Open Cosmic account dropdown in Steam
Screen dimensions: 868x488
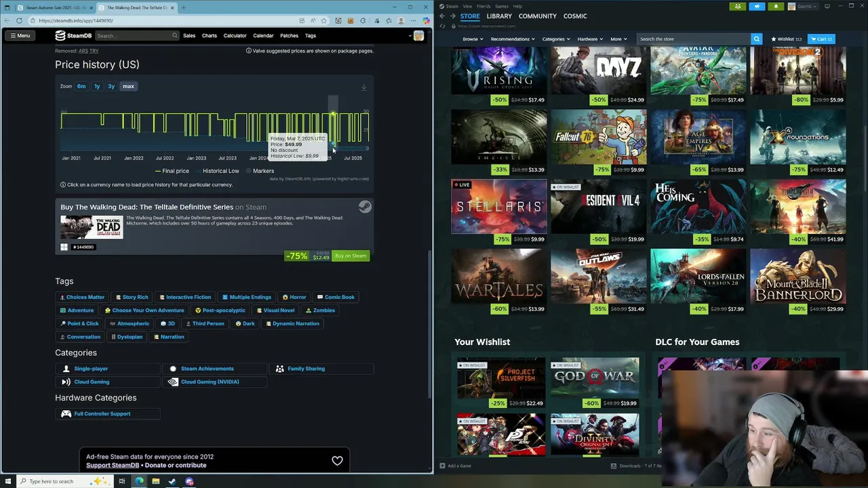tap(802, 6)
